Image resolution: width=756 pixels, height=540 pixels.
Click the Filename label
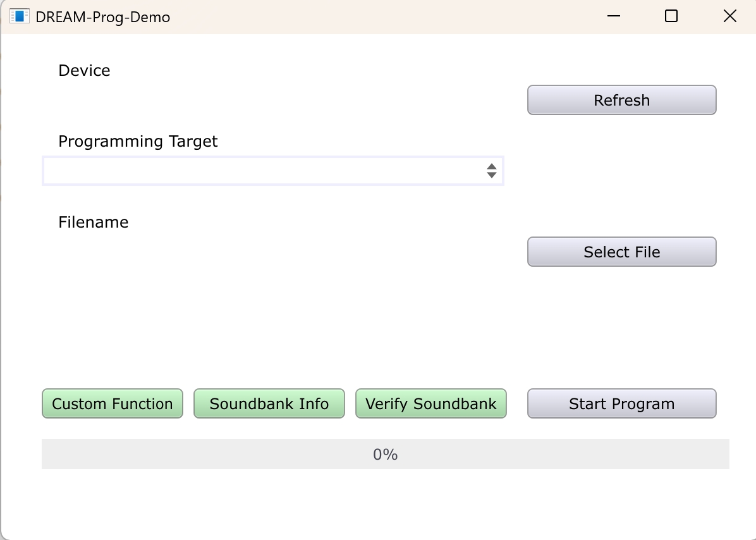click(x=94, y=223)
